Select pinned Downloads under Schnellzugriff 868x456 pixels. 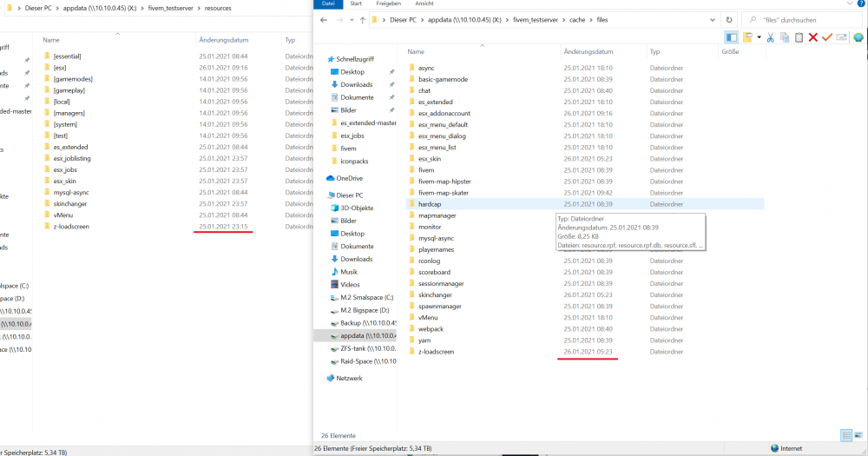pos(356,84)
